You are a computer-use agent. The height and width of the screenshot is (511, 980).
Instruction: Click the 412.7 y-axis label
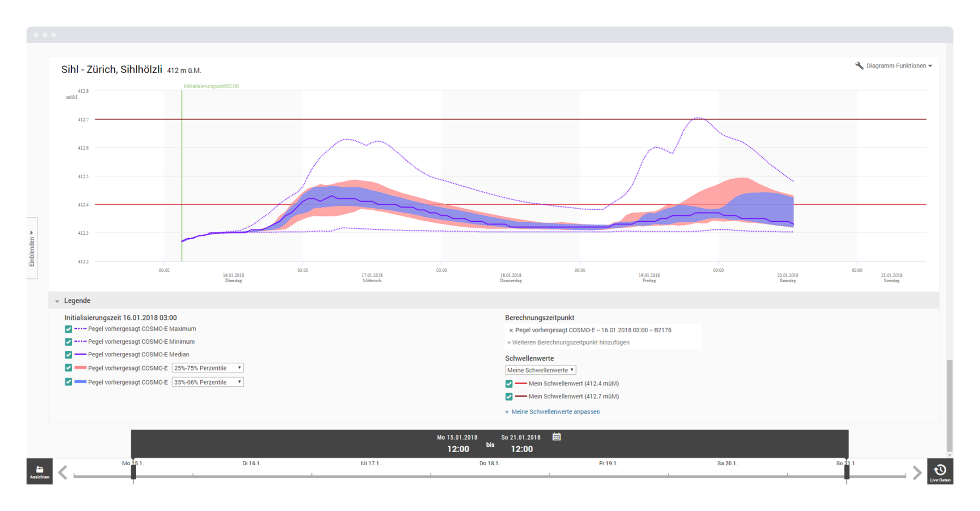pyautogui.click(x=83, y=120)
